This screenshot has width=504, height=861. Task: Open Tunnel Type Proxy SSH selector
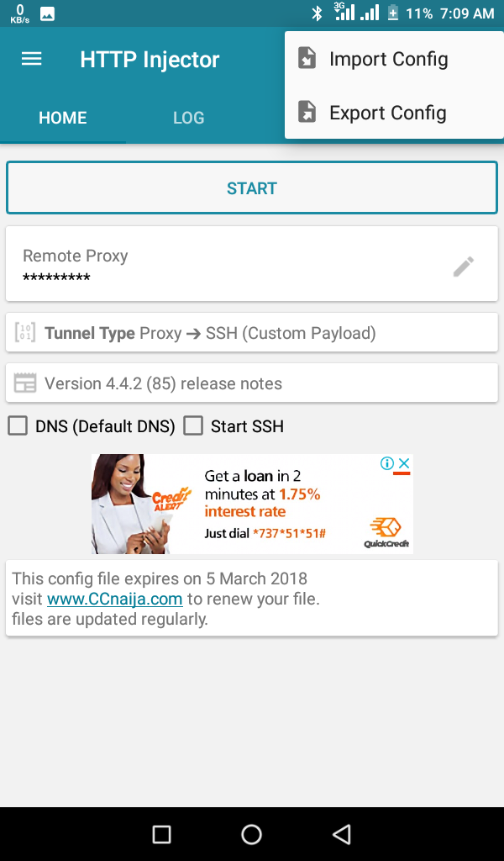(252, 333)
